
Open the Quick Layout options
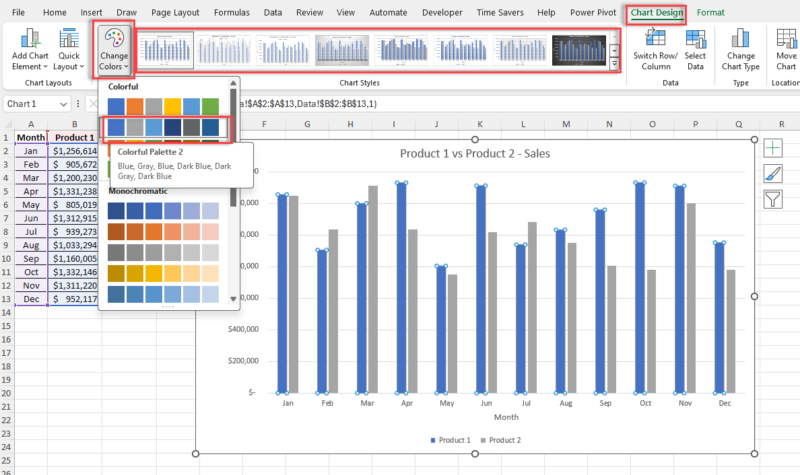(70, 38)
